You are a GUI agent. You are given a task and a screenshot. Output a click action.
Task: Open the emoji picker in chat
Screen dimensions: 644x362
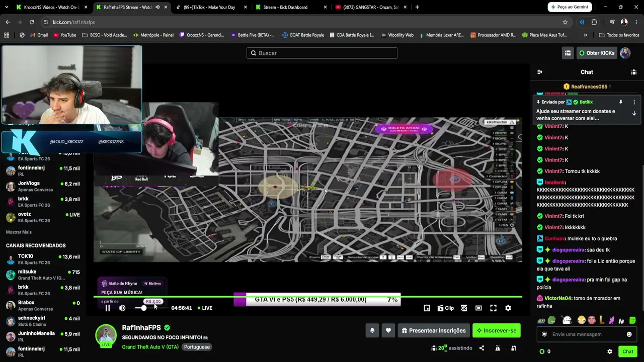tap(629, 334)
